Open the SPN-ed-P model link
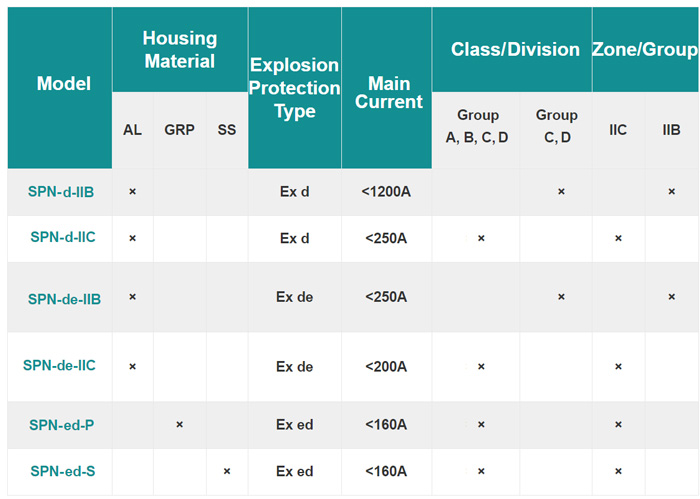Screen dimensions: 700x499 pos(62,425)
